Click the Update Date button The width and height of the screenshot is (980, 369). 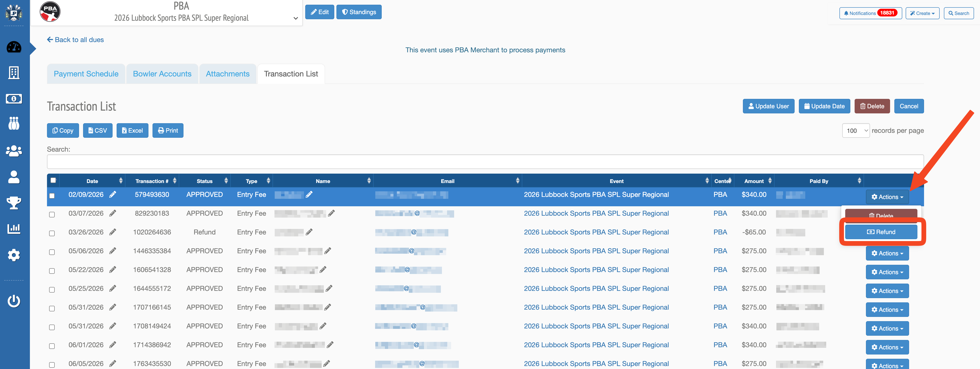click(824, 106)
